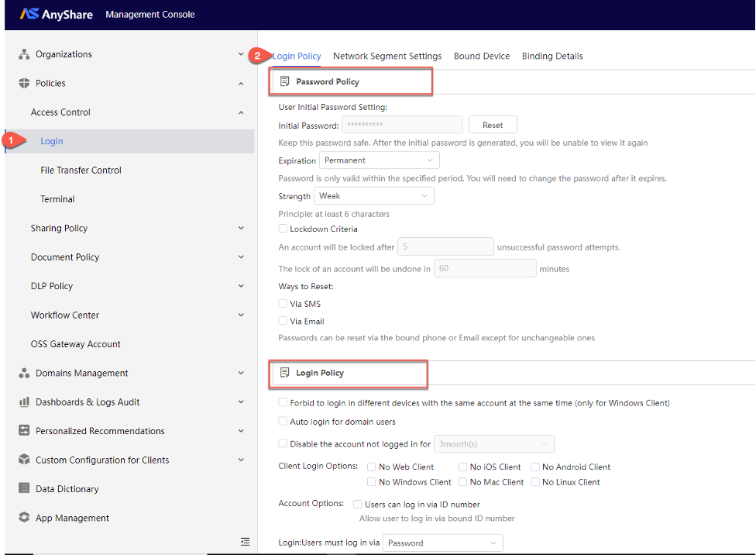Click the Dashboards & Logs Audit chart icon
756x555 pixels.
[x=24, y=402]
